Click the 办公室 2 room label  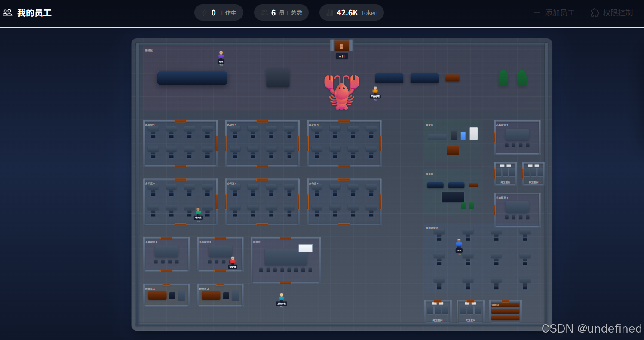[232, 125]
